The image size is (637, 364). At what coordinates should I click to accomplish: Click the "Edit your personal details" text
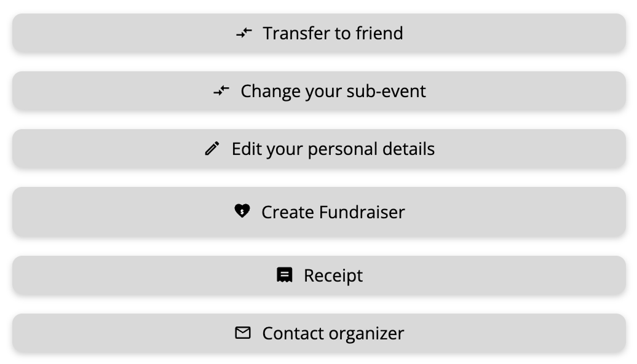coord(333,149)
